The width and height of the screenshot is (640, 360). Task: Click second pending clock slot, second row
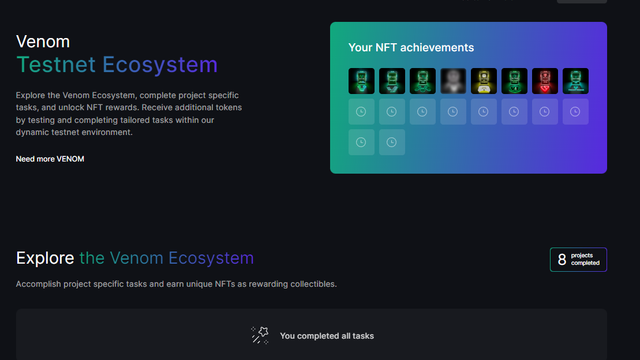(x=392, y=111)
